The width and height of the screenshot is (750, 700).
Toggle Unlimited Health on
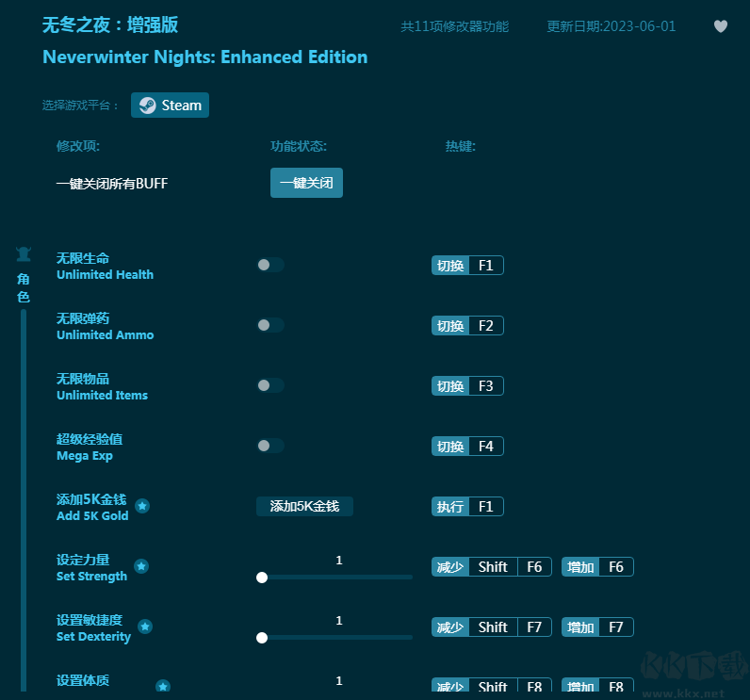pos(270,265)
